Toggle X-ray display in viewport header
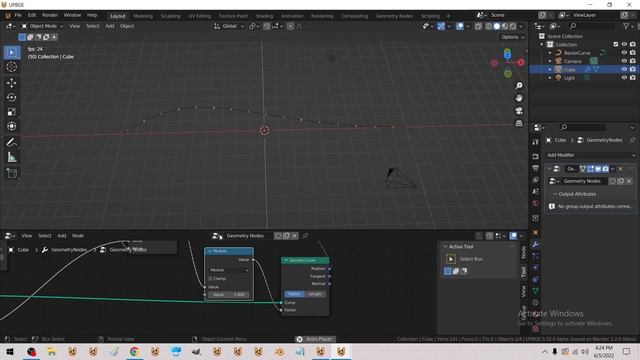The height and width of the screenshot is (360, 640). 478,26
